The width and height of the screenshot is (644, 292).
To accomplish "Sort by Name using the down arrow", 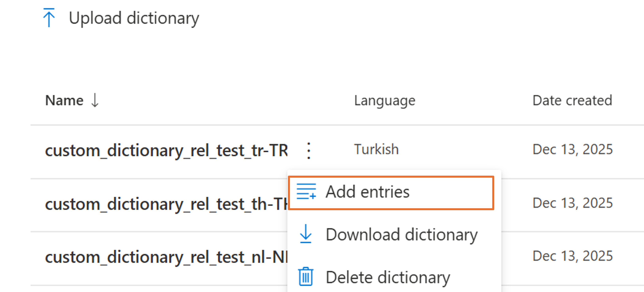I will point(95,100).
